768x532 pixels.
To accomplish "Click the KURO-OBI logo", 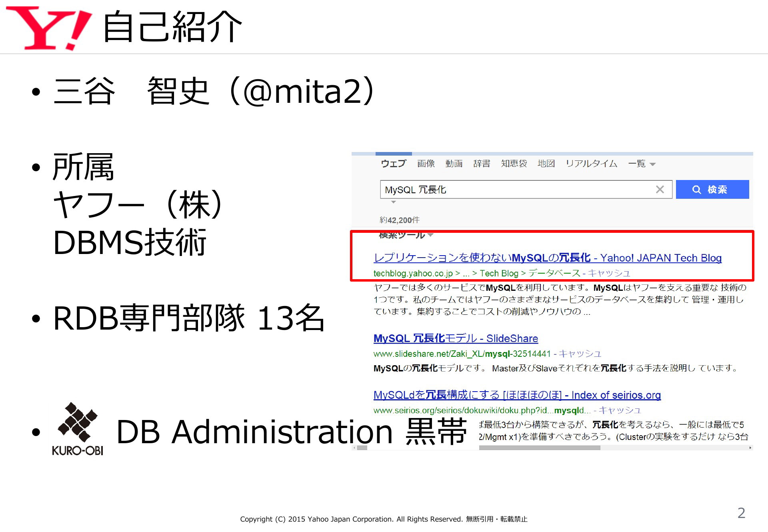I will point(78,429).
